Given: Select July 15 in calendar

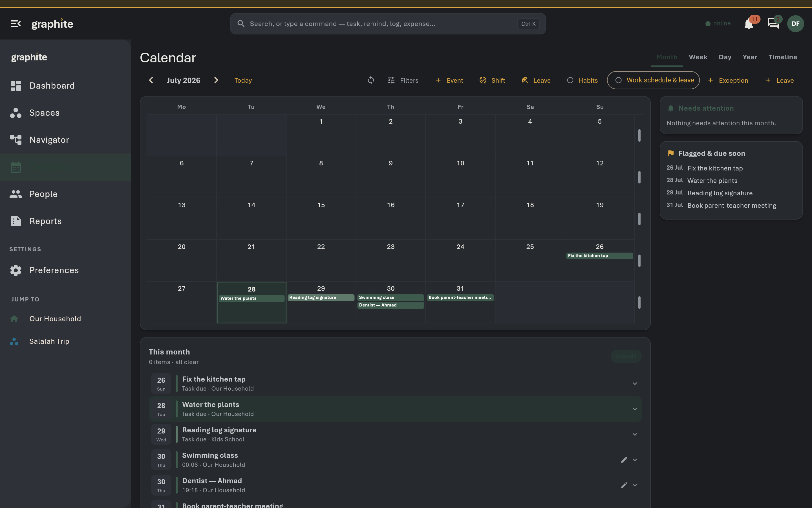Looking at the screenshot, I should [321, 219].
